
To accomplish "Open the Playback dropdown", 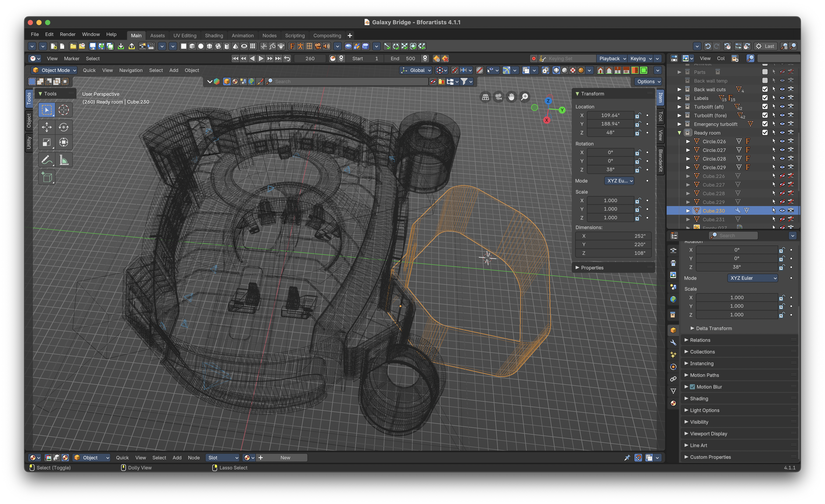I will 612,59.
